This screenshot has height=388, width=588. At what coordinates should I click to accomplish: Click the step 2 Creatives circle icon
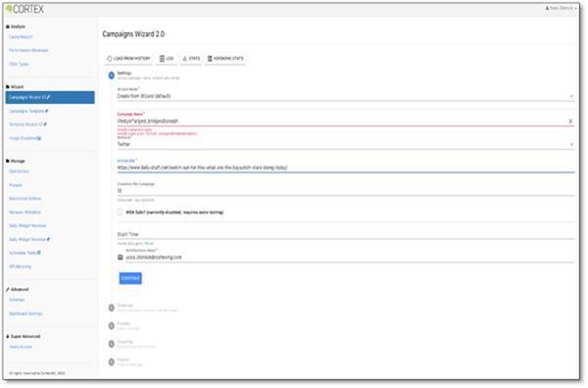(x=112, y=309)
